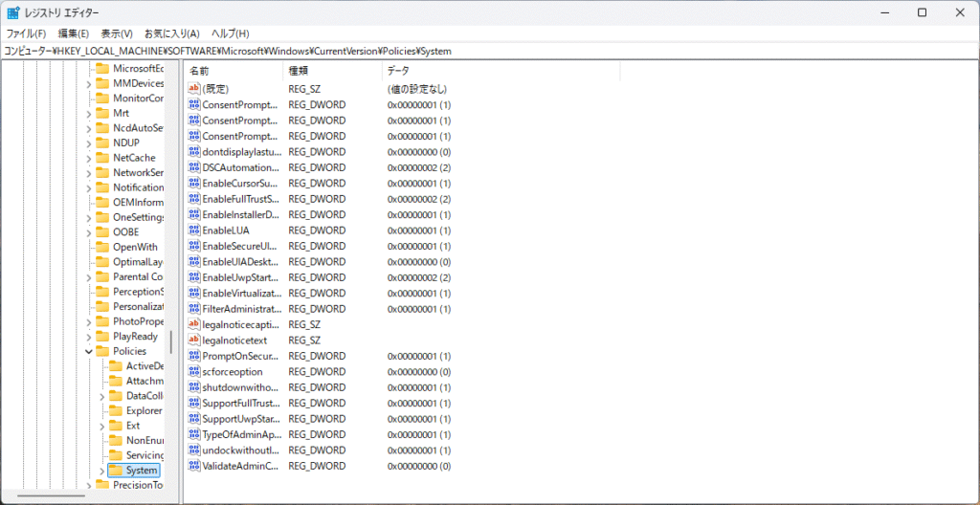Collapse the Policies tree node
The height and width of the screenshot is (505, 980).
(89, 352)
